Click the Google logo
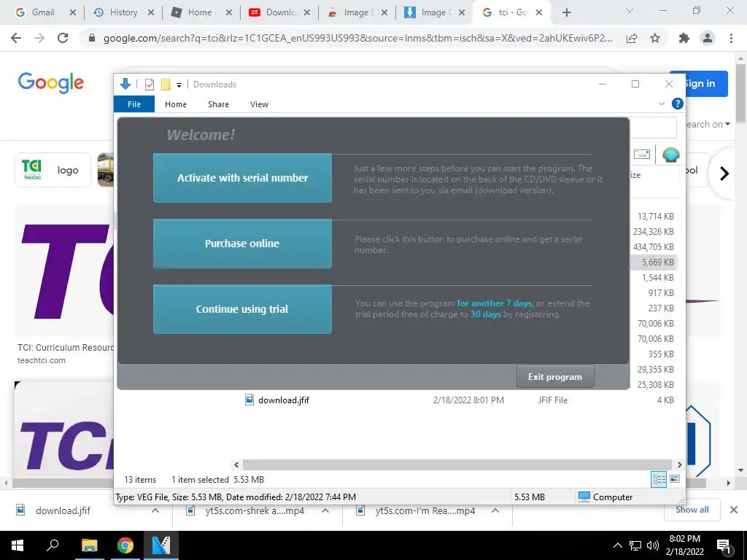 click(x=51, y=83)
